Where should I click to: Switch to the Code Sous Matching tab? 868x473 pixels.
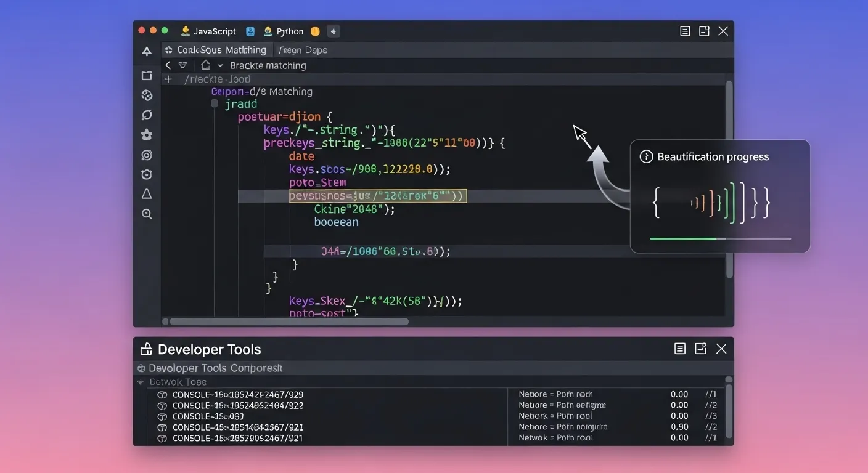pos(217,49)
